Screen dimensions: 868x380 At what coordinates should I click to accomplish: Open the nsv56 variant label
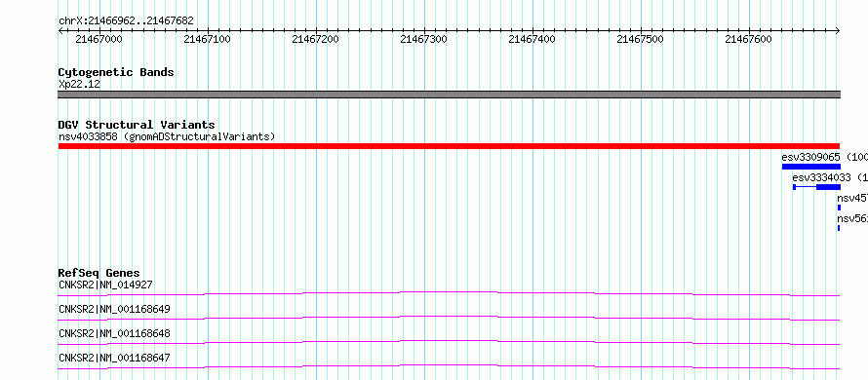click(852, 218)
